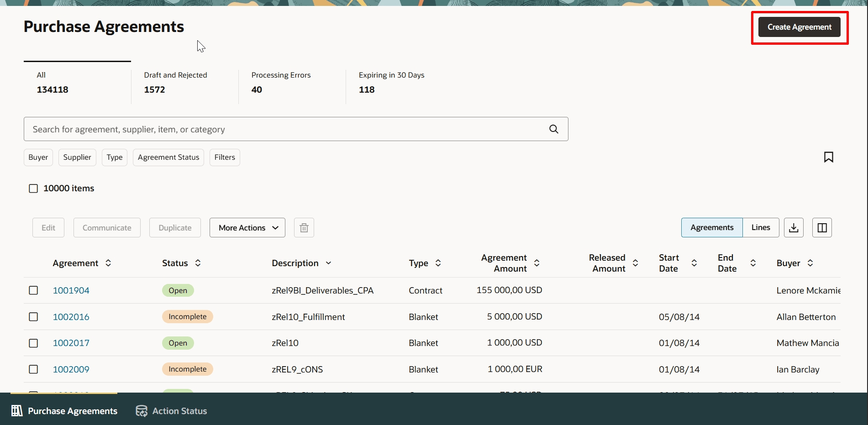Expand the More Actions dropdown
This screenshot has height=425, width=868.
pyautogui.click(x=247, y=228)
